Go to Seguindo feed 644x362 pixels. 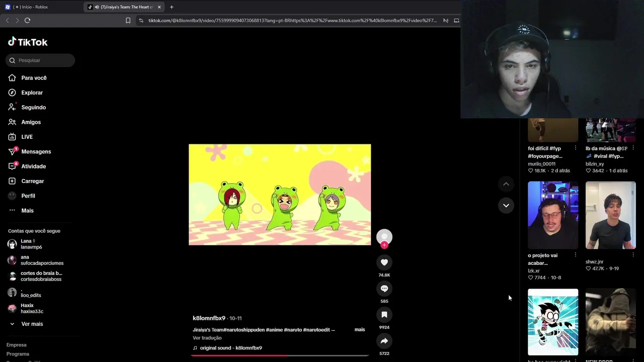[x=33, y=107]
